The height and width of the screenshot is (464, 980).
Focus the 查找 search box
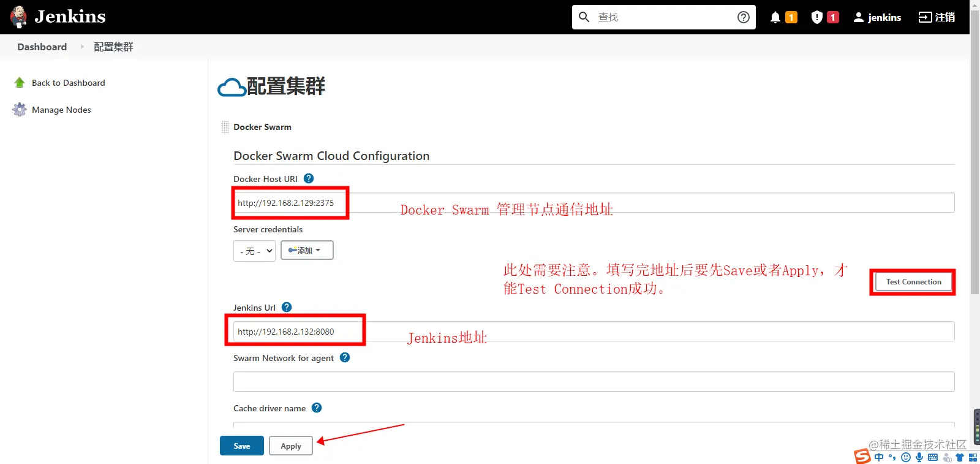(x=663, y=17)
